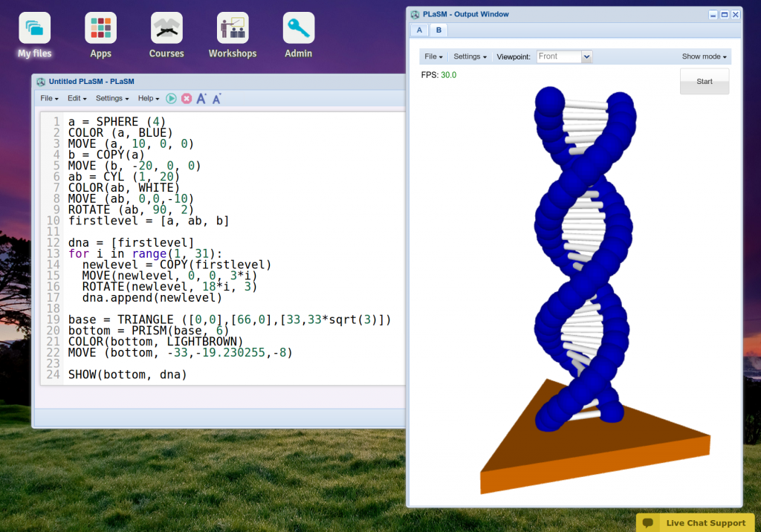Stop execution with the red X icon

click(187, 99)
